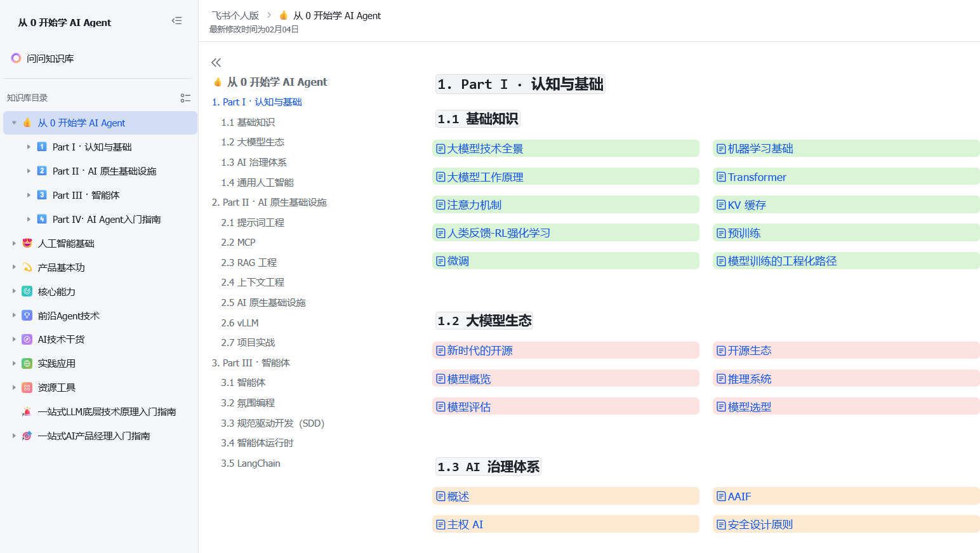
Task: Expand Part III · 智能体 tree arrow
Action: 29,195
